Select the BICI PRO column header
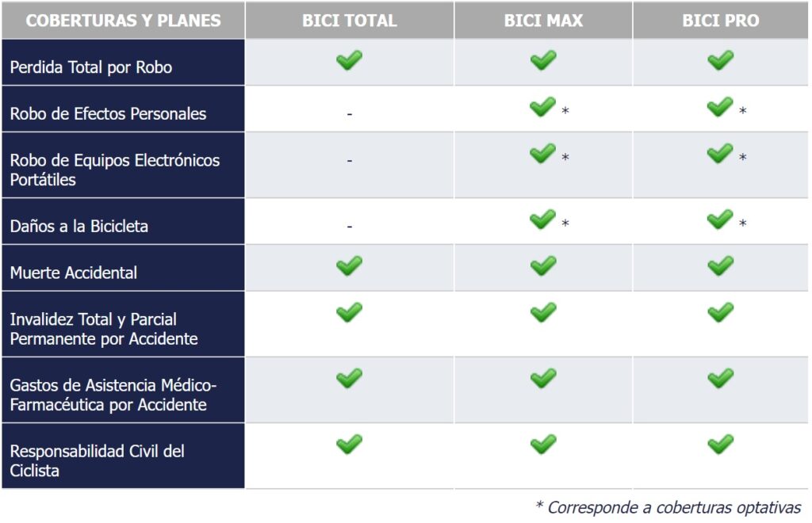The image size is (812, 523). coord(721,21)
